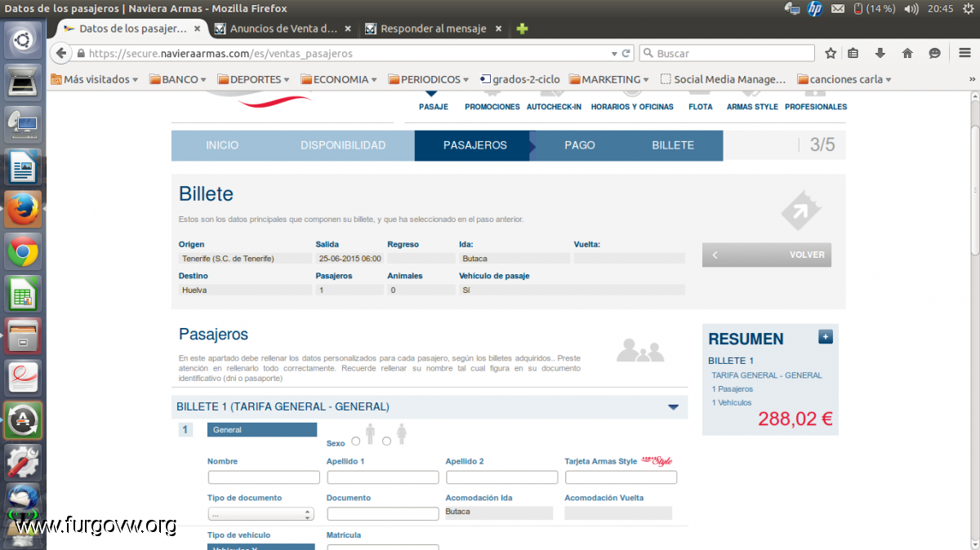Select the male Sexo radio button
Screen dimensions: 980x550
[356, 441]
